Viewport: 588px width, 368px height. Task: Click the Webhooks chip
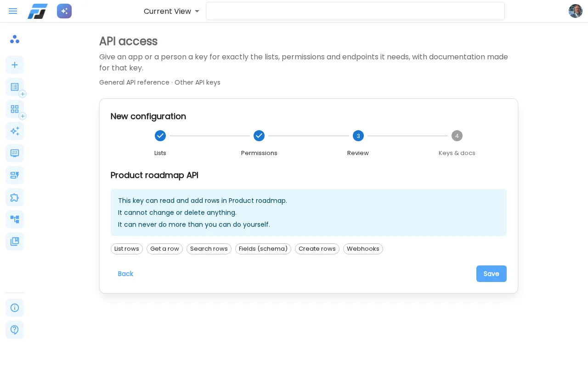(x=363, y=249)
